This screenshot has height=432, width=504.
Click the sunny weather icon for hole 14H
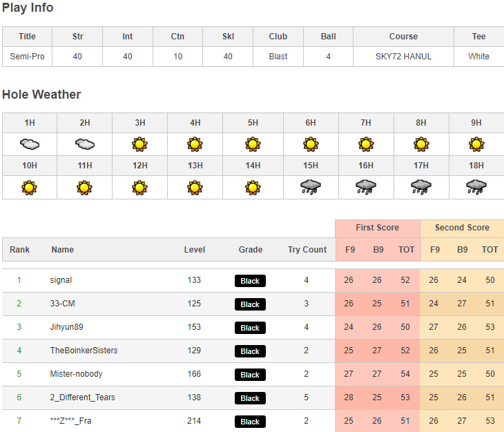(x=253, y=187)
